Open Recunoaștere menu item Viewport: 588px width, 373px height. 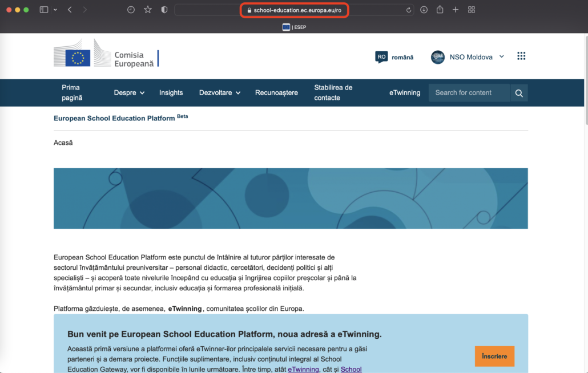click(276, 92)
